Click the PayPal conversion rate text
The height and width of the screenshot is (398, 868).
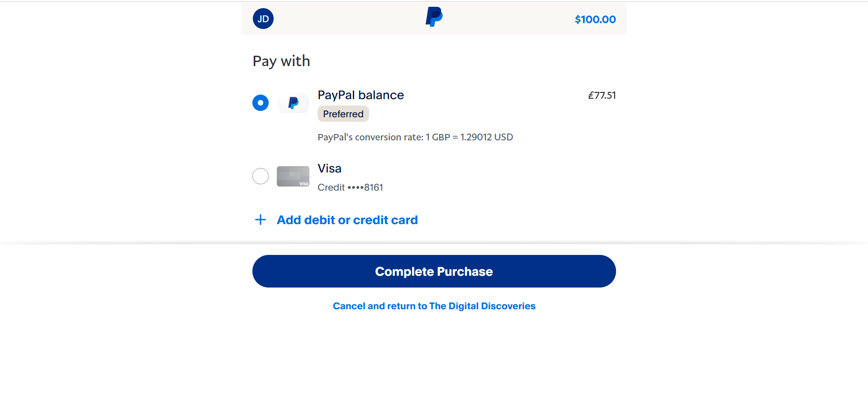click(415, 137)
